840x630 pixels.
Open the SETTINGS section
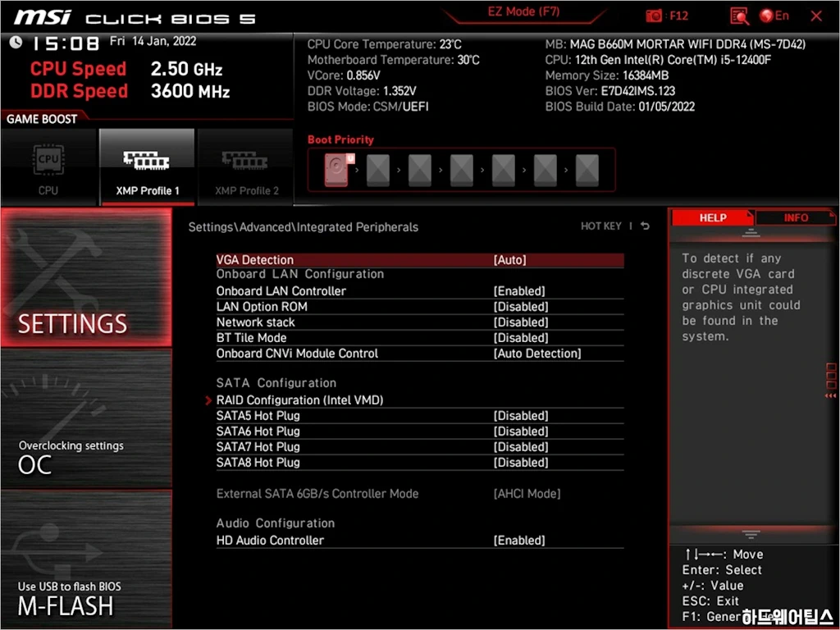coord(86,277)
